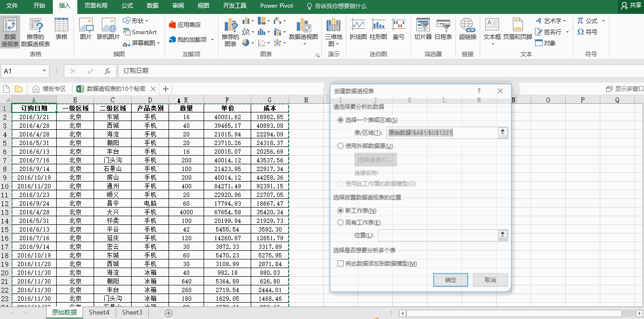Click the 切片器 (Slicer) icon
This screenshot has width=644, height=319.
(423, 29)
